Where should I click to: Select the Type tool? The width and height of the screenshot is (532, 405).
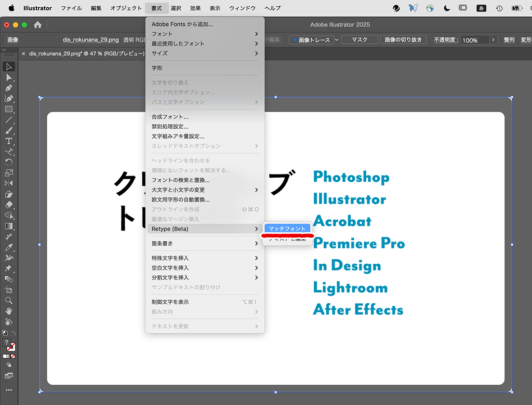[9, 141]
